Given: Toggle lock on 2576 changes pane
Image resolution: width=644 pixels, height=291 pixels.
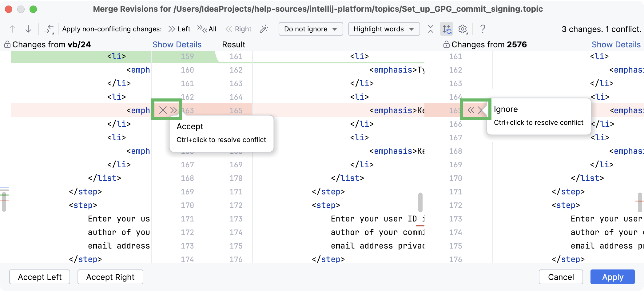Looking at the screenshot, I should coord(446,45).
